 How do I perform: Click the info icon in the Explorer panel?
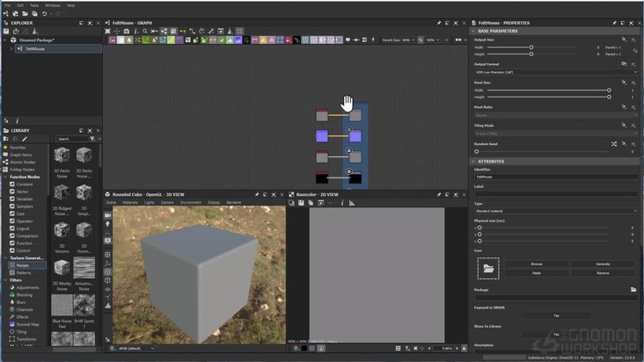18,119
